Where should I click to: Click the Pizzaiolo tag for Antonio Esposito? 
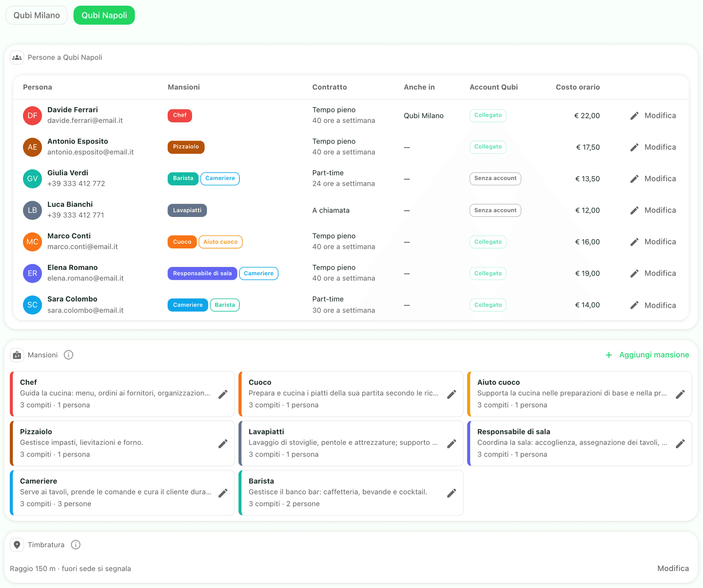(186, 147)
